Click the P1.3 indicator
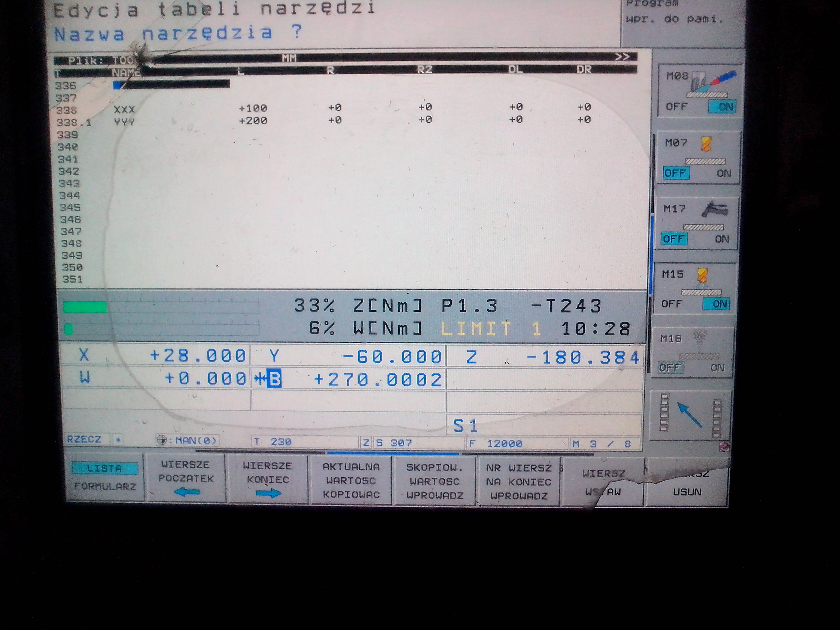 click(469, 306)
